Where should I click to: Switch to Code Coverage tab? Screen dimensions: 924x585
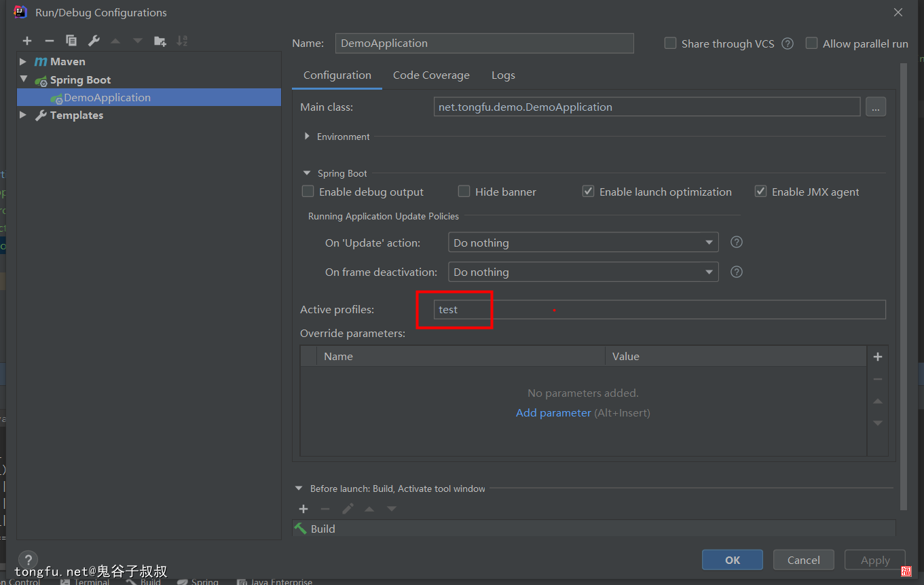coord(431,75)
